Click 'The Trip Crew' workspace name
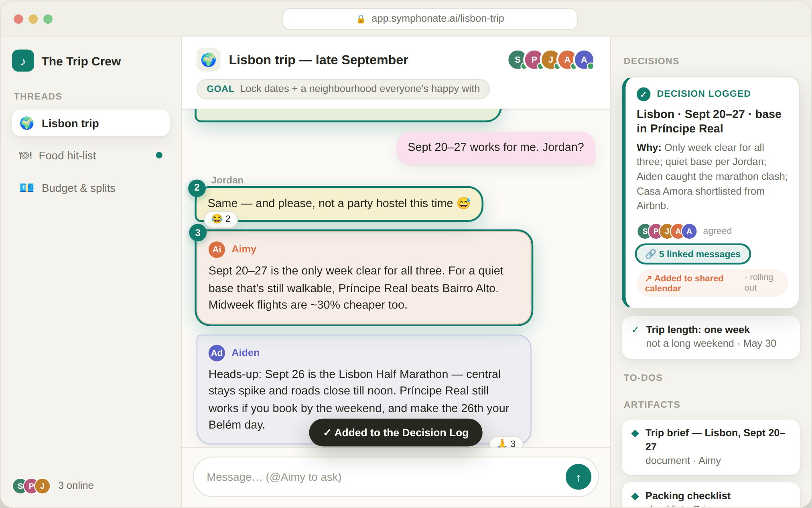The width and height of the screenshot is (812, 508). (81, 61)
